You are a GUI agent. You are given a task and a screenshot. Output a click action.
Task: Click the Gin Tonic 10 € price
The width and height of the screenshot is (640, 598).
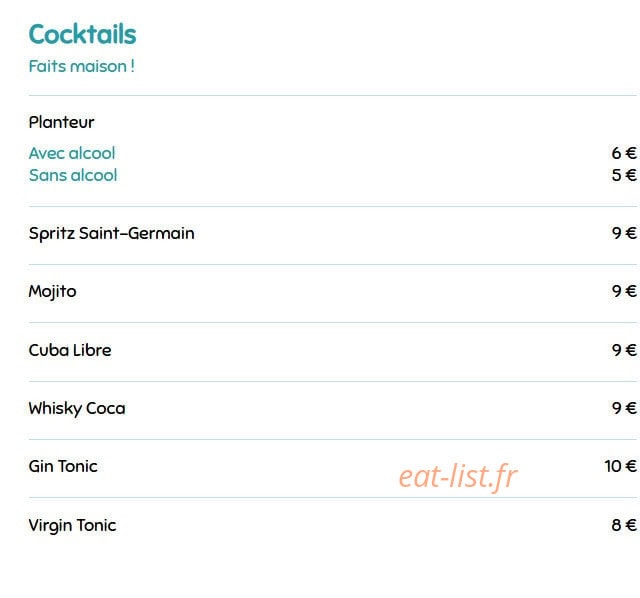tap(620, 466)
